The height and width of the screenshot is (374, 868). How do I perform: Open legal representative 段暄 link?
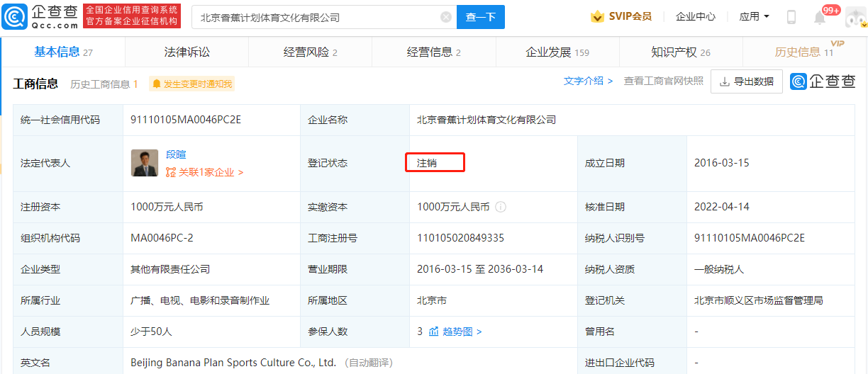click(176, 154)
